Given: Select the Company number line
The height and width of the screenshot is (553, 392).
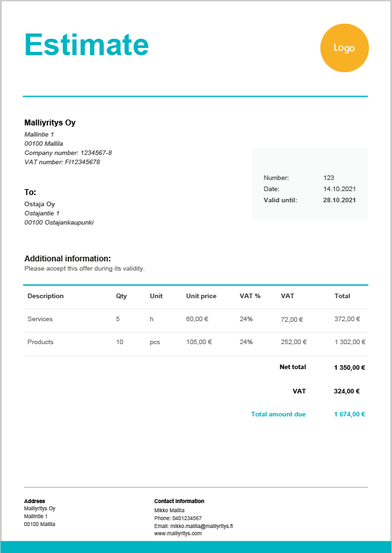Looking at the screenshot, I should click(68, 153).
